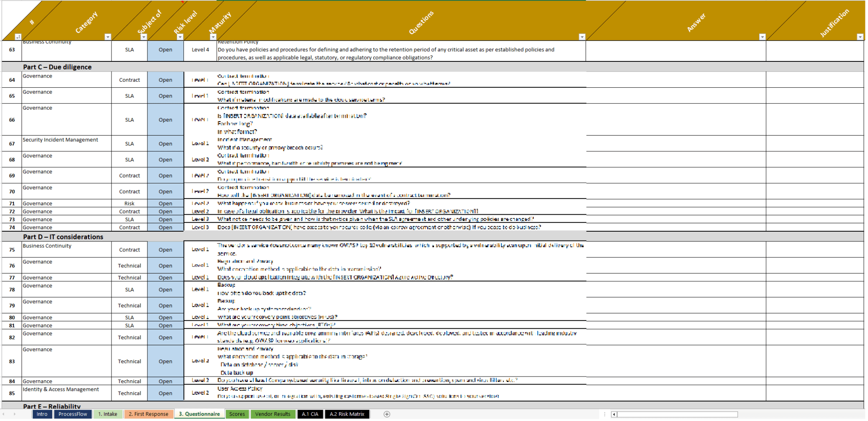The image size is (868, 421).
Task: Expand the Subject of filter dropdown
Action: pos(144,37)
